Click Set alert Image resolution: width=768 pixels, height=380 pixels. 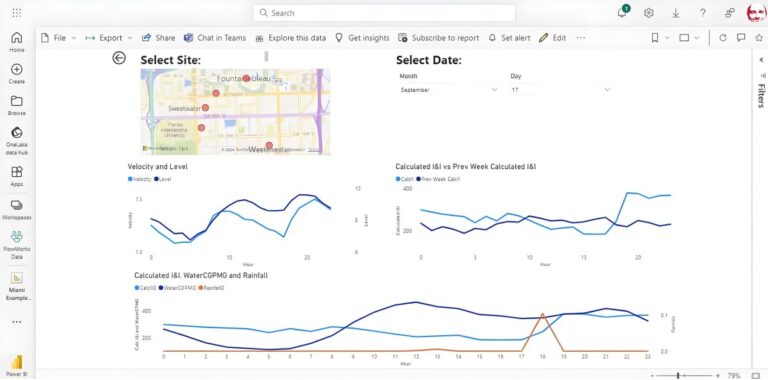509,38
